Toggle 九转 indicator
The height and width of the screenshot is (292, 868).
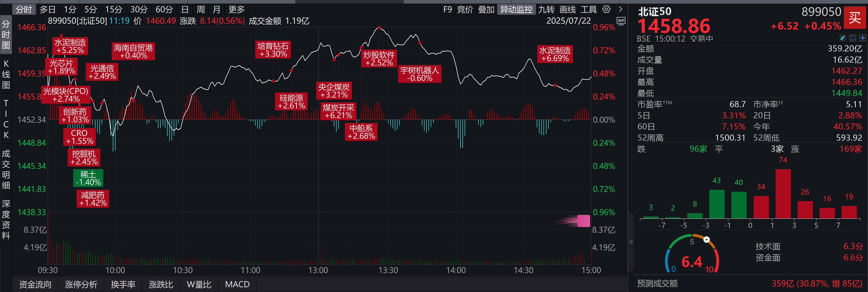[546, 9]
